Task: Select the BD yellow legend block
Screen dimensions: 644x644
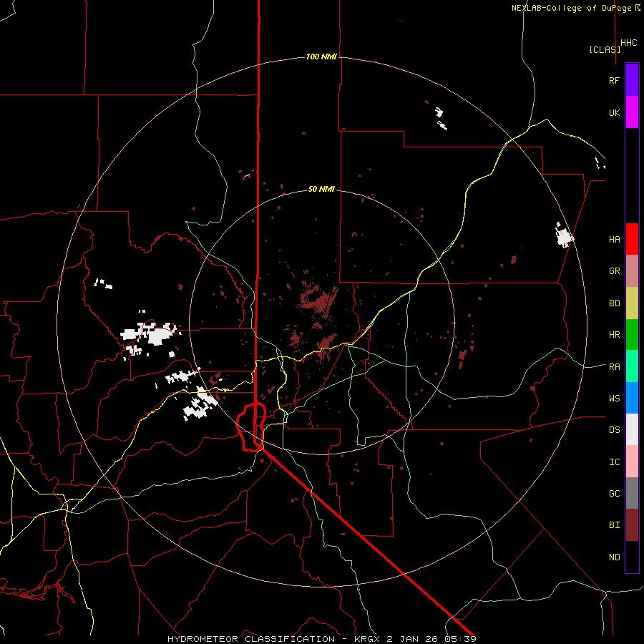Action: pos(632,303)
